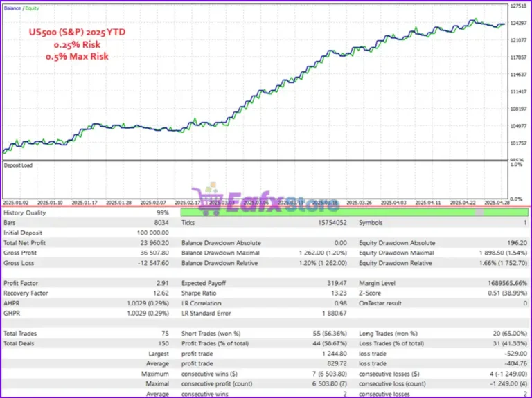The image size is (532, 398).
Task: Select the 2025.02.07 date axis label
Action: [x=153, y=203]
